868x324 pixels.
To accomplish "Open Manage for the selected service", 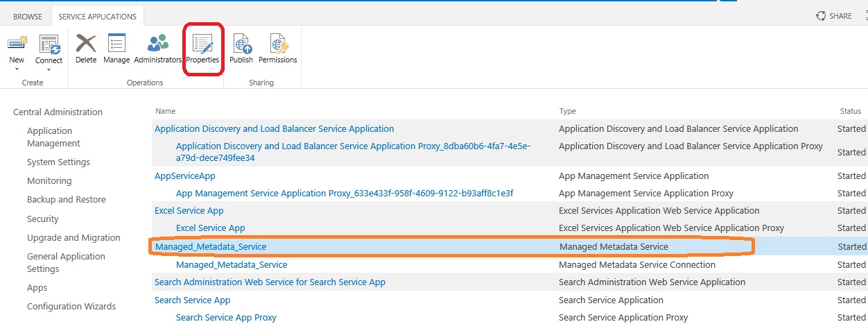I will [116, 44].
